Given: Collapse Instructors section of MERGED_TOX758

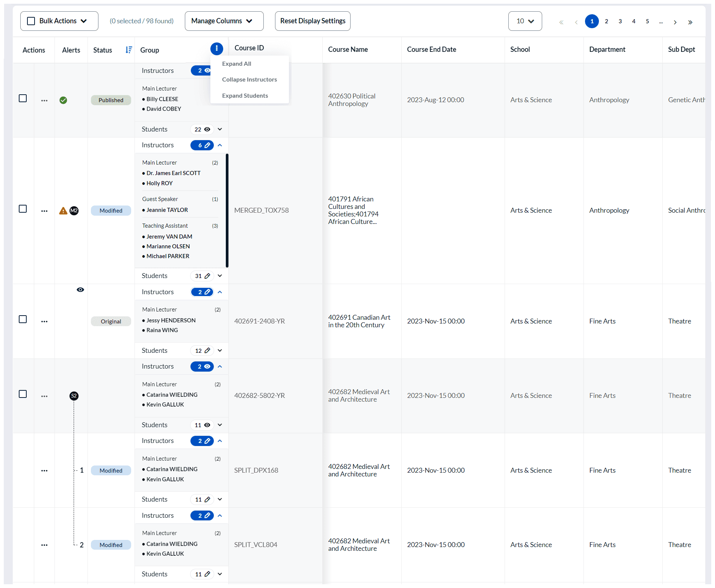Looking at the screenshot, I should point(220,145).
